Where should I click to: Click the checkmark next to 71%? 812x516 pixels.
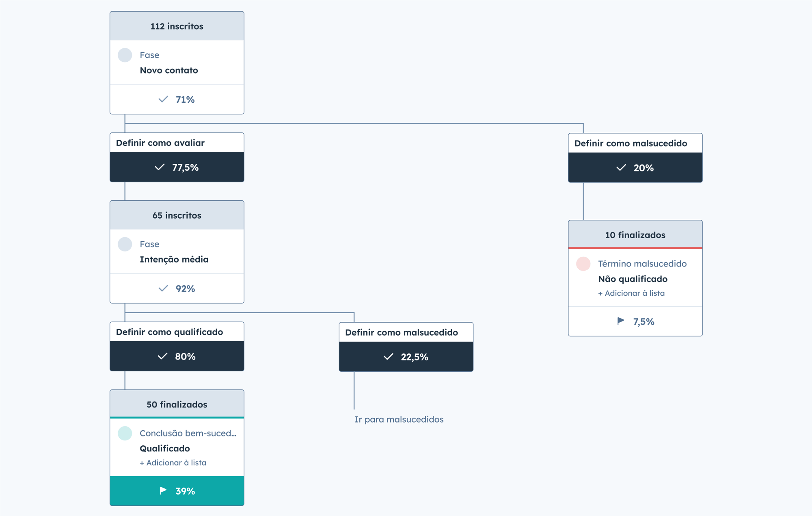coord(163,99)
